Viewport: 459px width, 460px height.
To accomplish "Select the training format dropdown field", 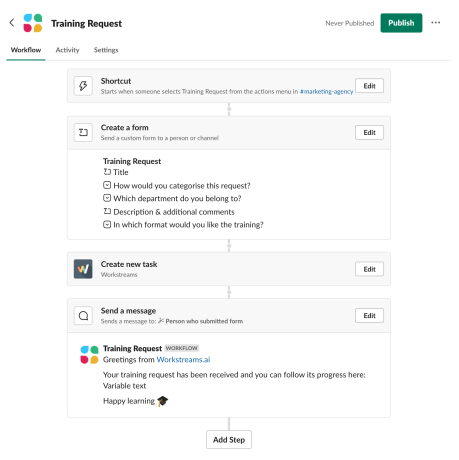I will point(183,225).
